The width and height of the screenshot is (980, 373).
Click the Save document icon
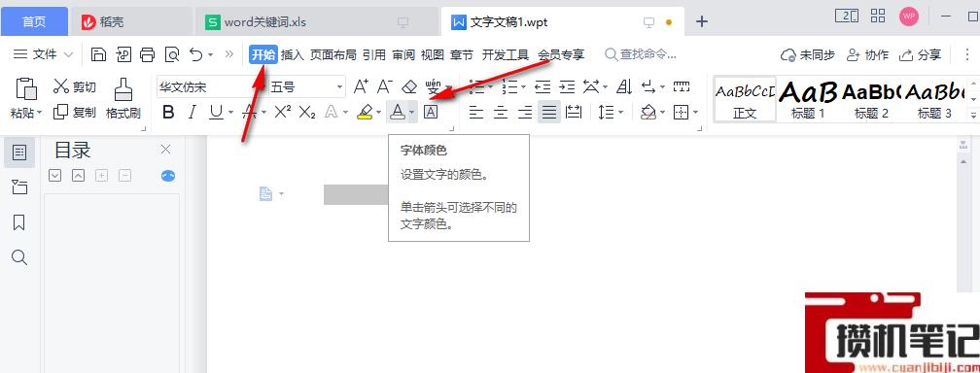98,55
